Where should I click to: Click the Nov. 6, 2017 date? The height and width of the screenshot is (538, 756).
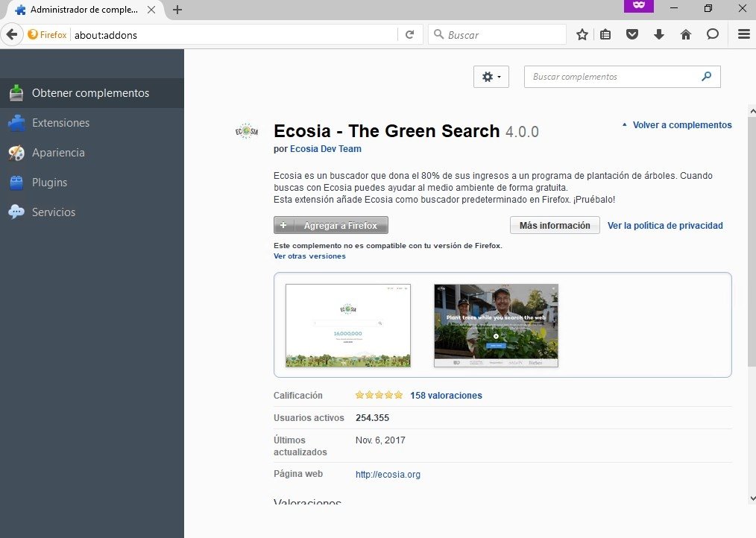380,440
